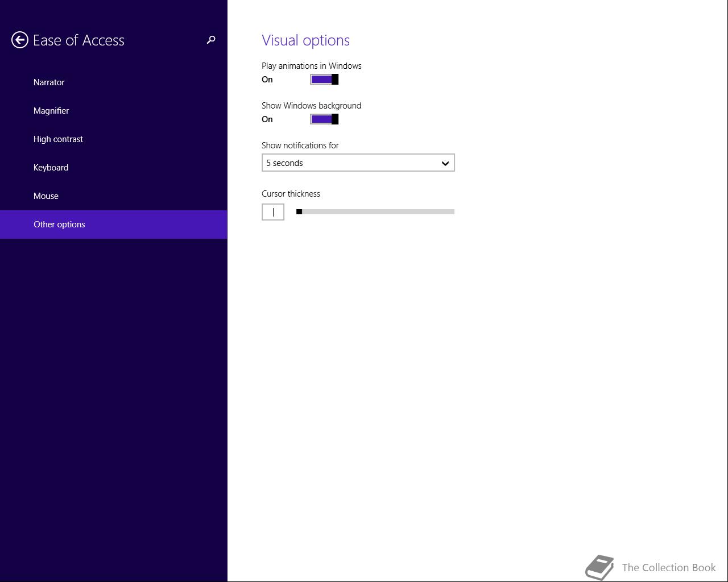Image resolution: width=728 pixels, height=582 pixels.
Task: Switch to Mouse settings
Action: click(x=114, y=196)
